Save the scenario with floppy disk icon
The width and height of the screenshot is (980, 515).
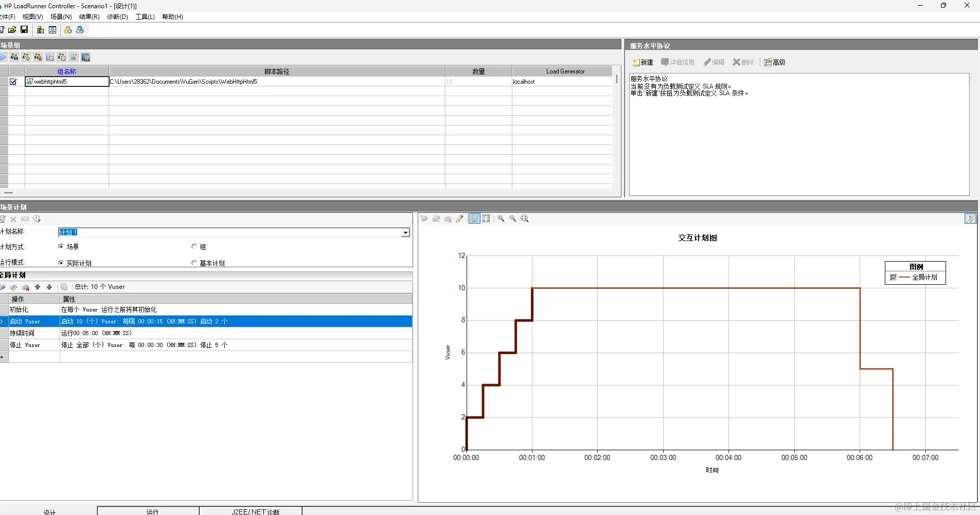click(x=24, y=30)
